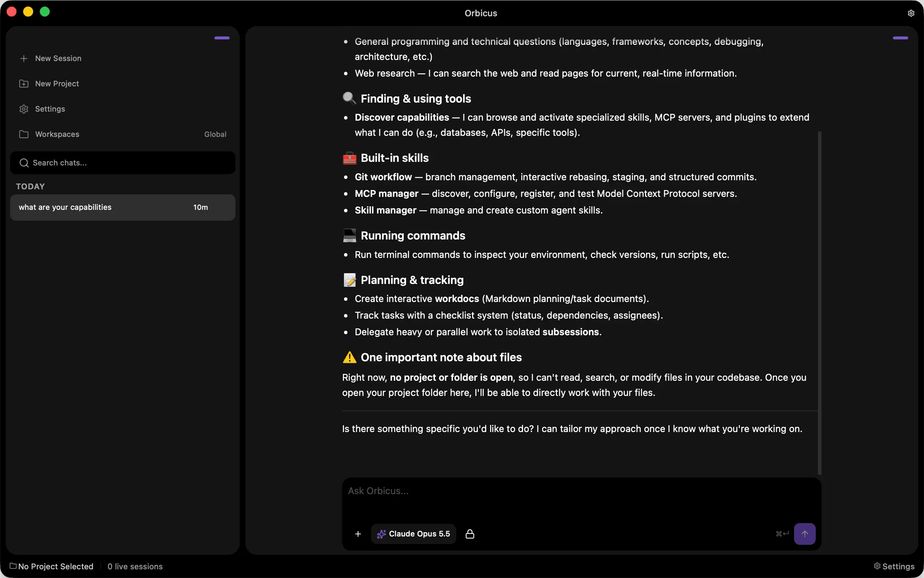Click the 10m timestamp on the chat
Image resolution: width=924 pixels, height=578 pixels.
point(200,207)
